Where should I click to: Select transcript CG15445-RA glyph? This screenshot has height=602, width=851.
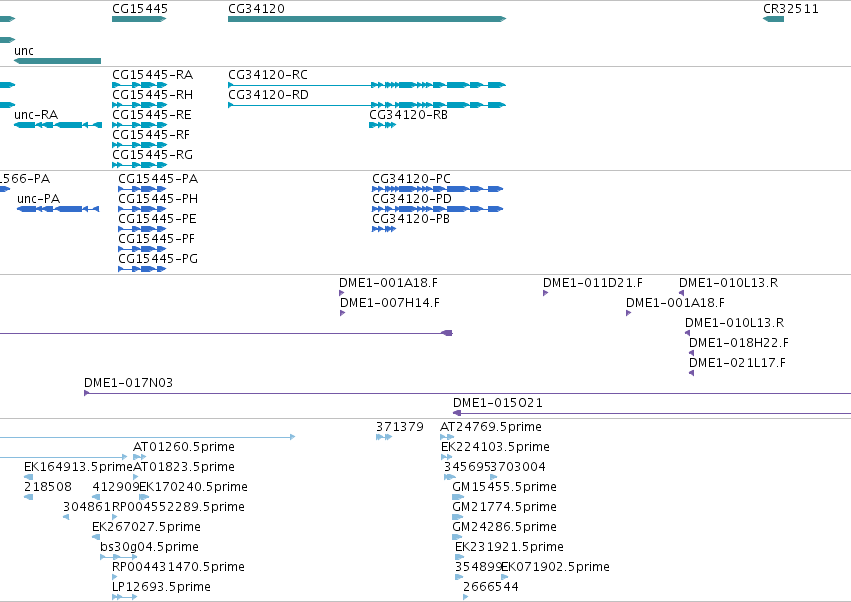click(139, 85)
